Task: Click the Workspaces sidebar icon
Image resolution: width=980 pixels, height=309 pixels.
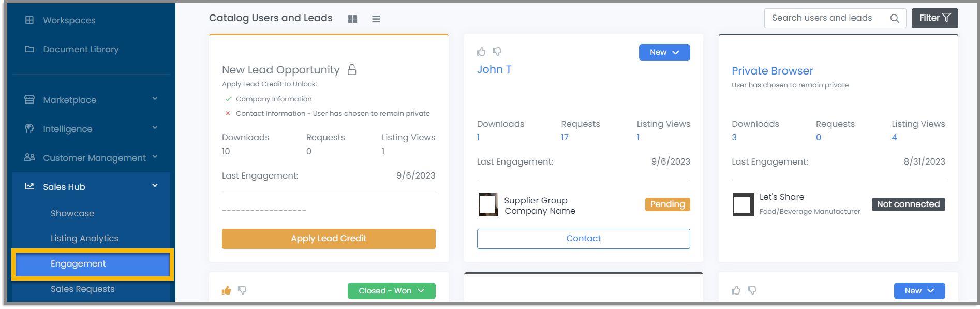Action: click(x=29, y=20)
